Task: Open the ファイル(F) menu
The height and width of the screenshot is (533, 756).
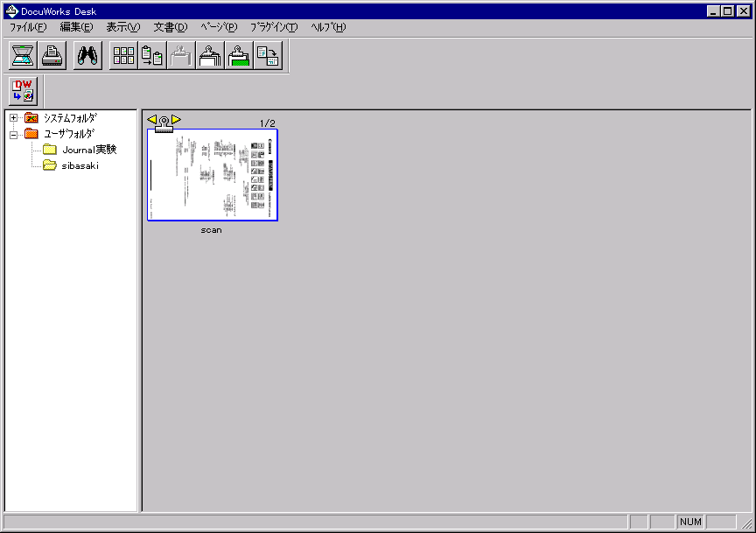Action: coord(28,27)
